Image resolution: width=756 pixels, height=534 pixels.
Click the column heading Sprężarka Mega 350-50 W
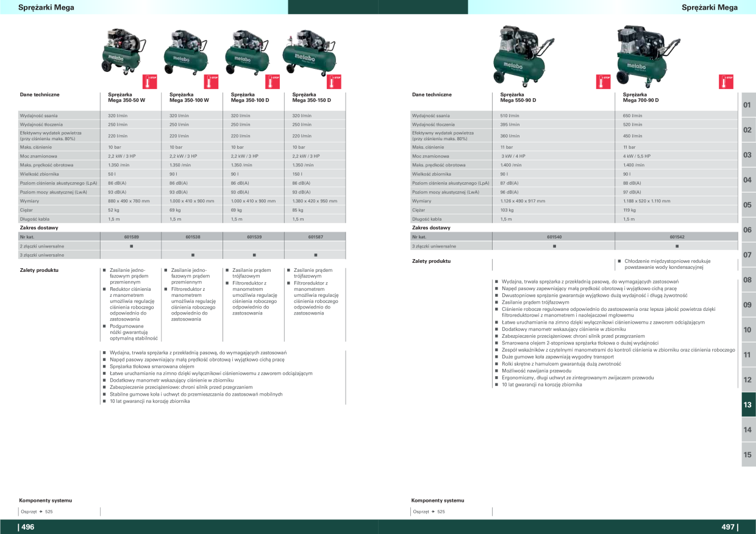(127, 98)
